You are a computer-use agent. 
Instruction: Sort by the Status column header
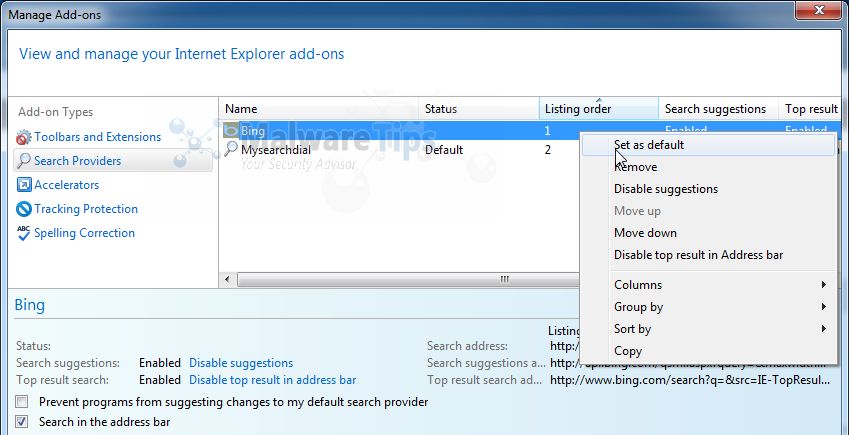479,109
